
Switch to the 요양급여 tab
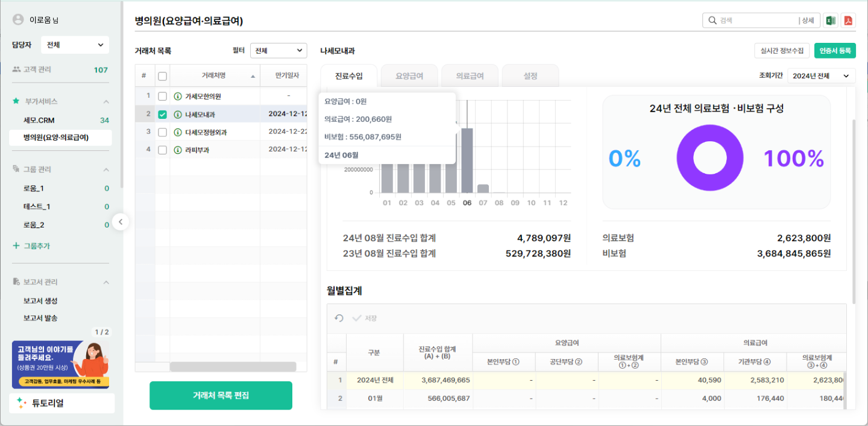(x=409, y=76)
